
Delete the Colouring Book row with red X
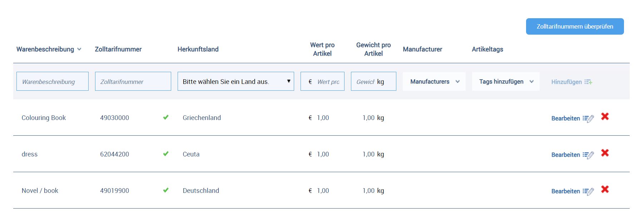605,116
